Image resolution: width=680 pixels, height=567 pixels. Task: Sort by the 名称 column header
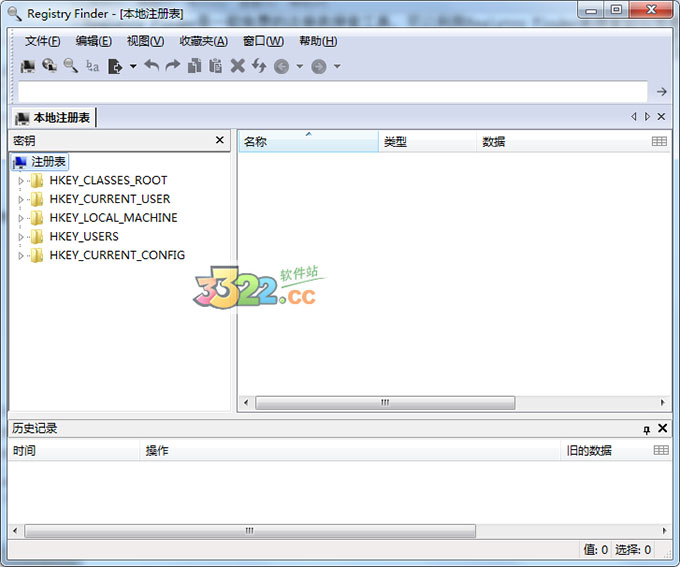(x=308, y=141)
